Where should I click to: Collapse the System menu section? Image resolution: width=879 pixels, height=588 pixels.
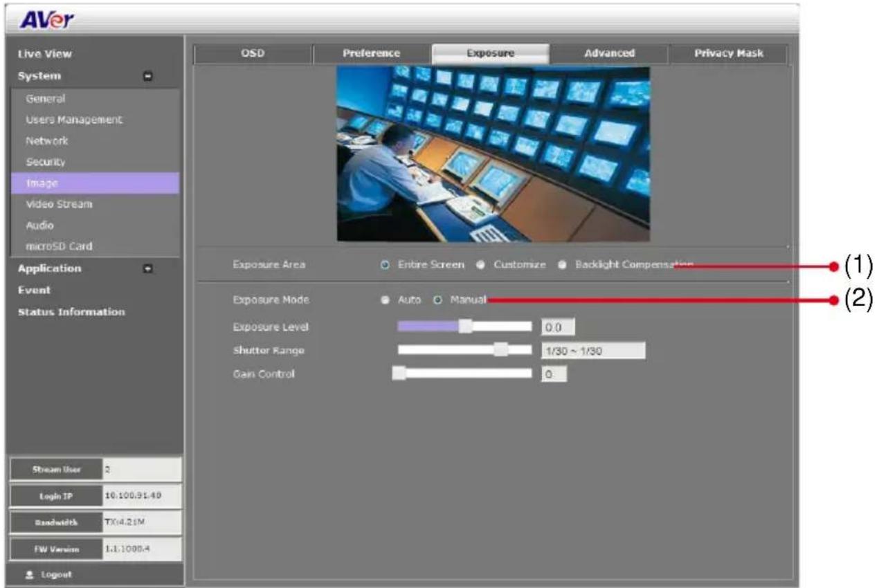click(147, 76)
